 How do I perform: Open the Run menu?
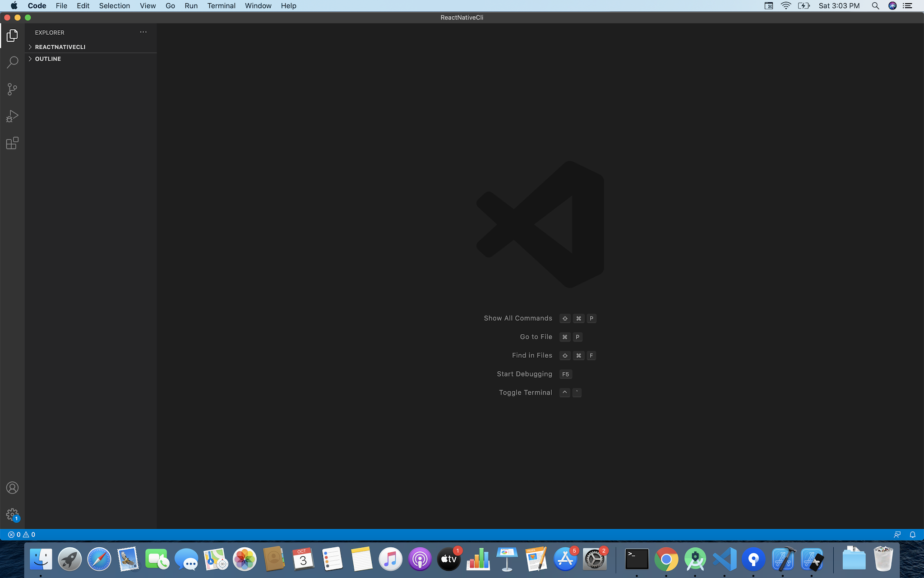pyautogui.click(x=191, y=6)
